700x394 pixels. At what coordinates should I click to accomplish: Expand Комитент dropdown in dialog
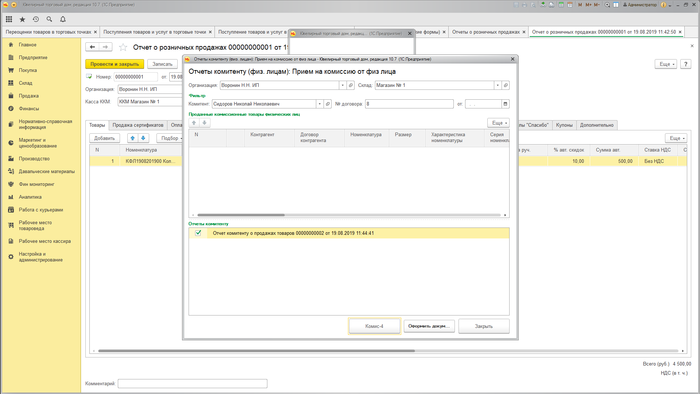click(320, 104)
